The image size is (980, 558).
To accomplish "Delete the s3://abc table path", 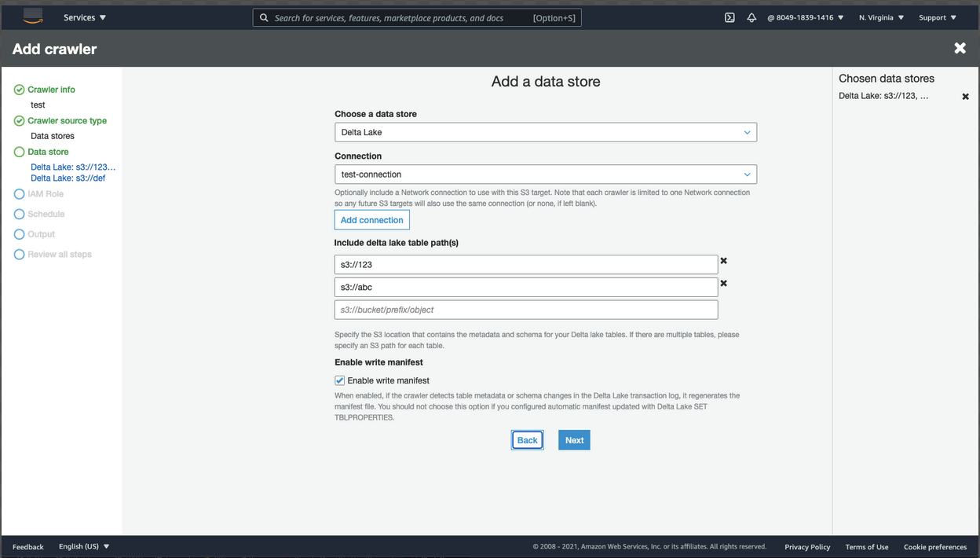I will click(724, 284).
